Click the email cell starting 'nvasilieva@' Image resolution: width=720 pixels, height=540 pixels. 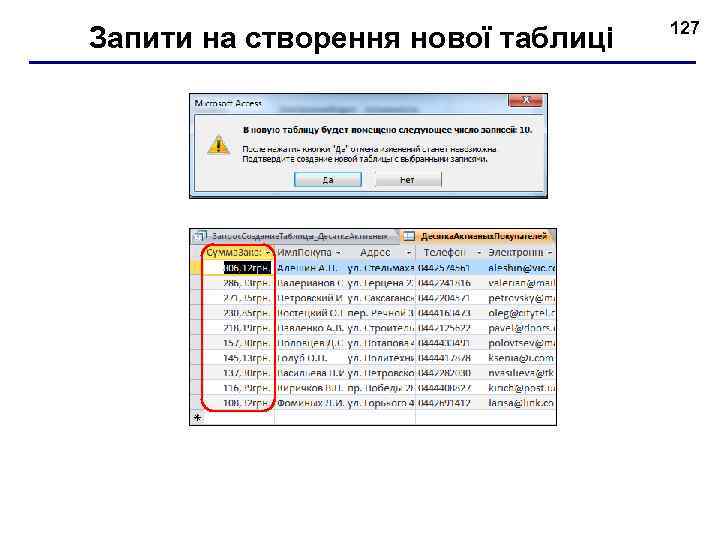[x=521, y=373]
